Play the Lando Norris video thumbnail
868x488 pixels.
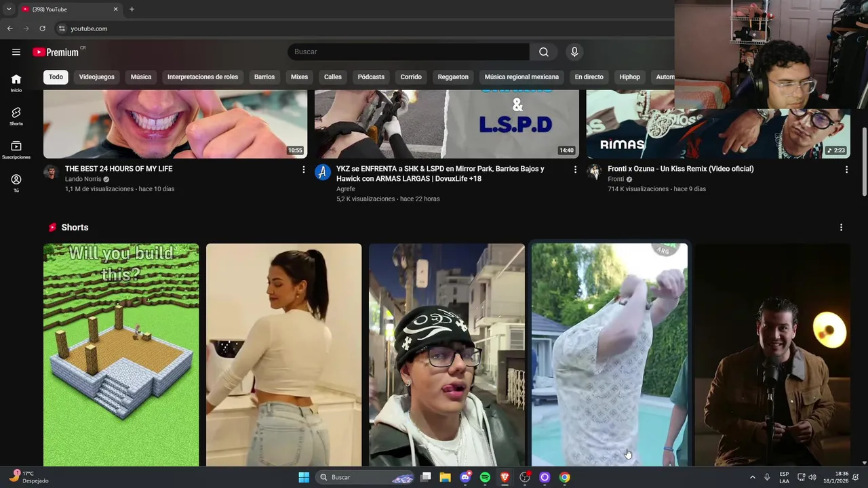(175, 124)
